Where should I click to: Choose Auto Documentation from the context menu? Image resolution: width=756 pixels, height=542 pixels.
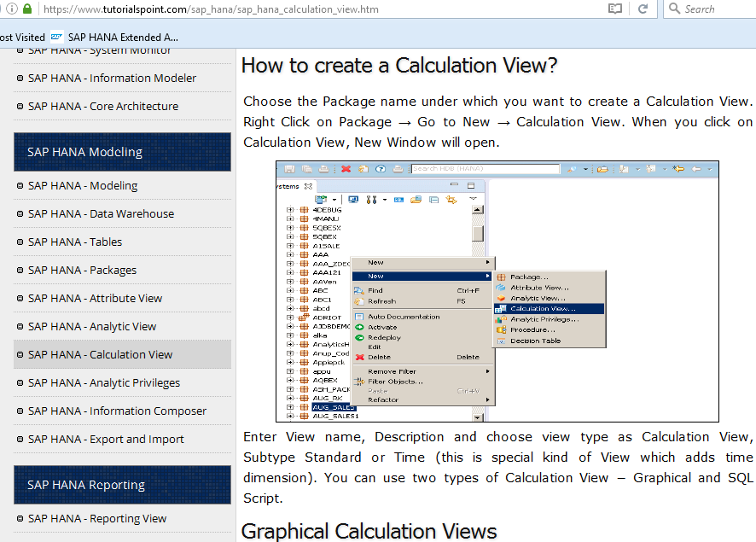(404, 317)
